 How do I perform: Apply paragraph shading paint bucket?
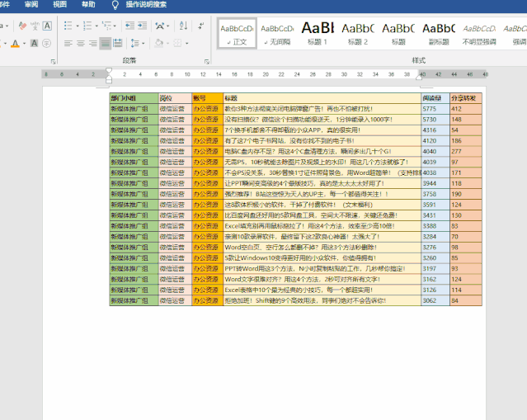coord(159,44)
